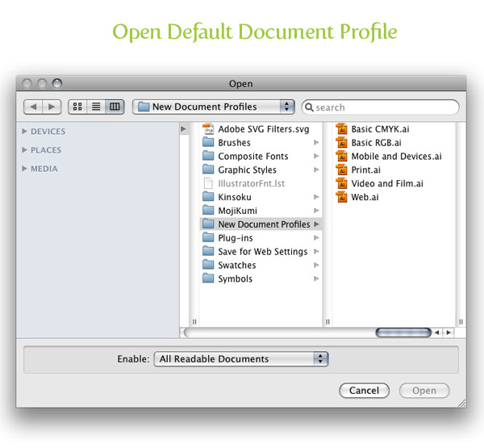The width and height of the screenshot is (484, 448).
Task: Switch to icon view mode
Action: (77, 107)
